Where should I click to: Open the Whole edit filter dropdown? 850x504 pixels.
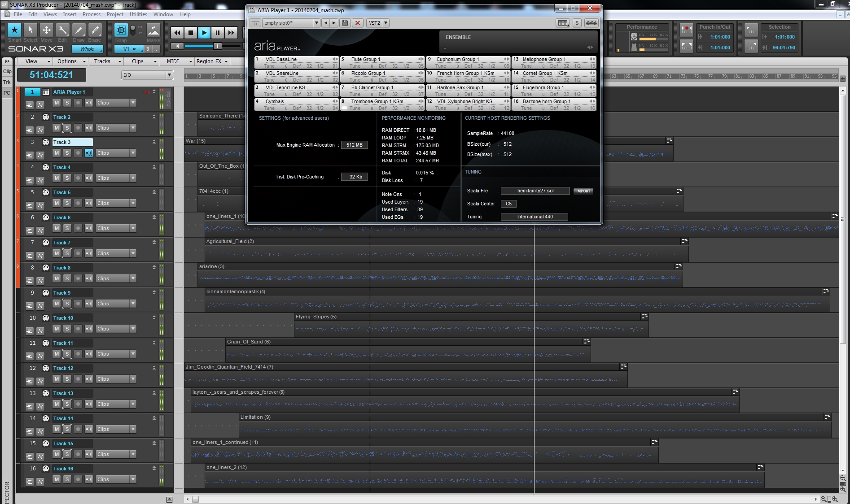tap(88, 49)
